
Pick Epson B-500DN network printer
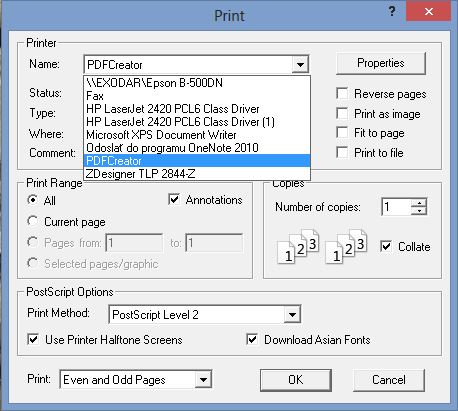(x=197, y=83)
